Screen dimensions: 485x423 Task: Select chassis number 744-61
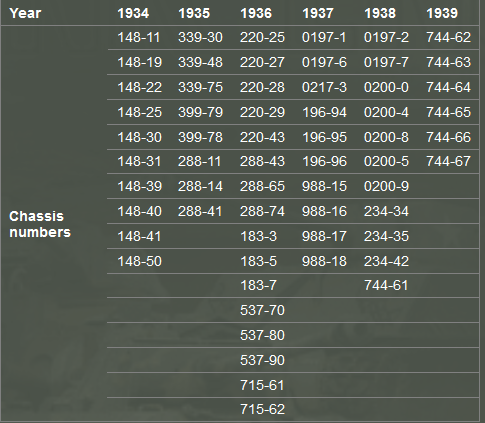386,285
